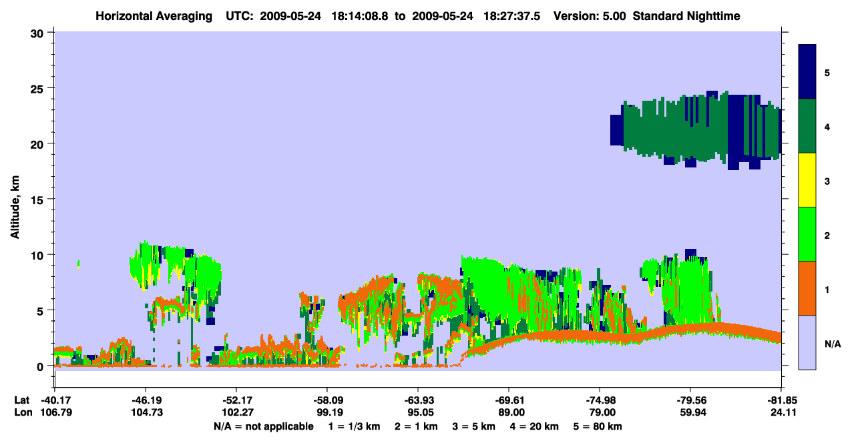Click the 15 km altitude tick label
The height and width of the screenshot is (445, 868).
[x=37, y=199]
